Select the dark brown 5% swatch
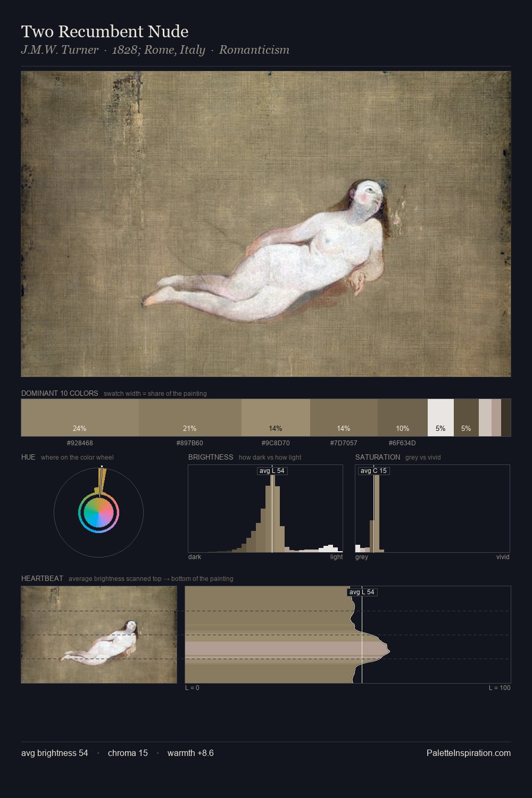The width and height of the screenshot is (532, 798). point(466,418)
